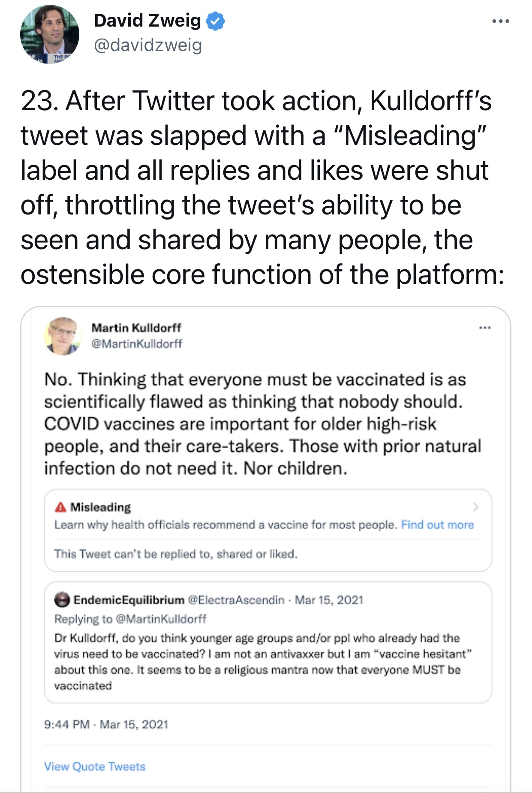Image resolution: width=532 pixels, height=793 pixels.
Task: Expand the Misleading label chevron arrow
Action: click(475, 507)
